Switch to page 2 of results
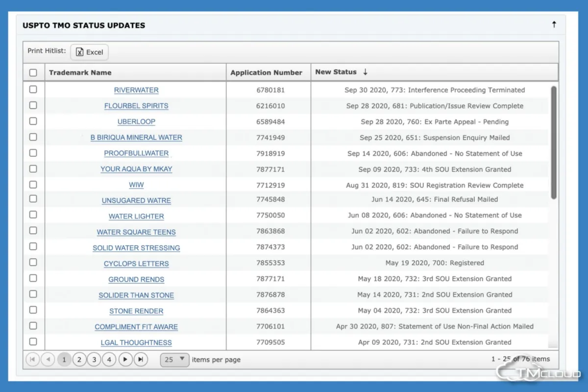 [x=79, y=360]
